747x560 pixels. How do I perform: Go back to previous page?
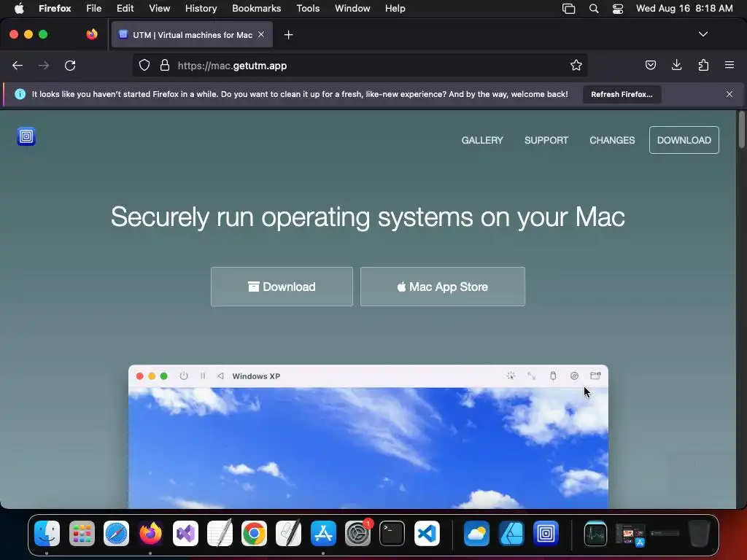coord(18,66)
